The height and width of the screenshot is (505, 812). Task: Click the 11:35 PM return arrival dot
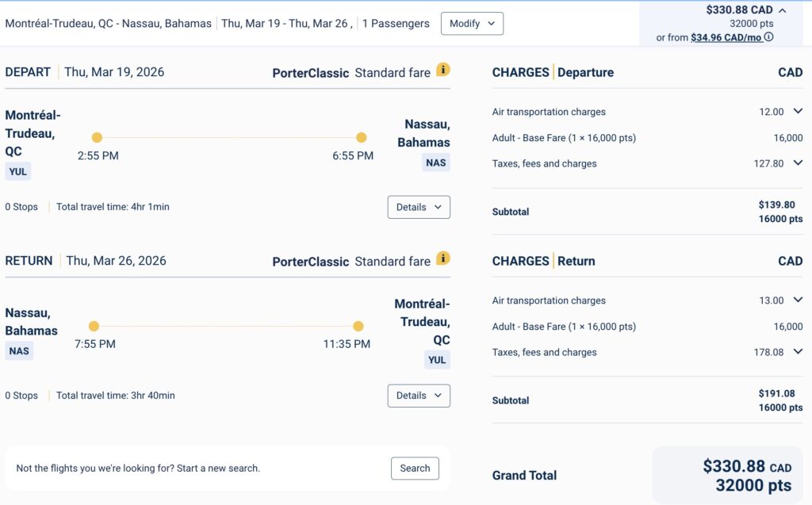pos(358,326)
